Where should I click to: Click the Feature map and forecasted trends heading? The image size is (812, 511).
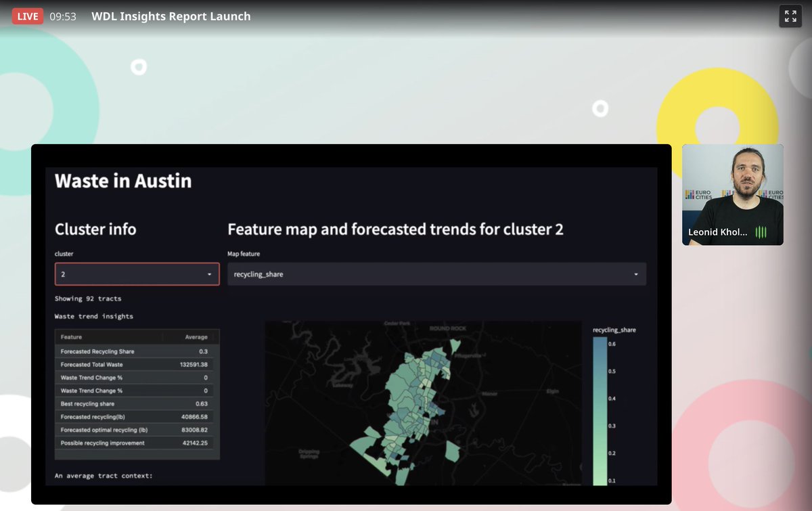click(395, 229)
